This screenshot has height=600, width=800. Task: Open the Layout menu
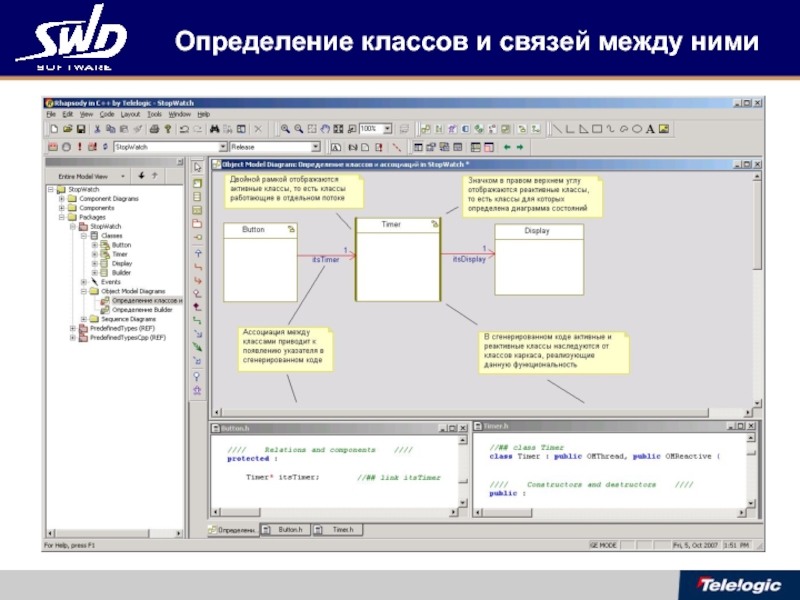pos(130,114)
